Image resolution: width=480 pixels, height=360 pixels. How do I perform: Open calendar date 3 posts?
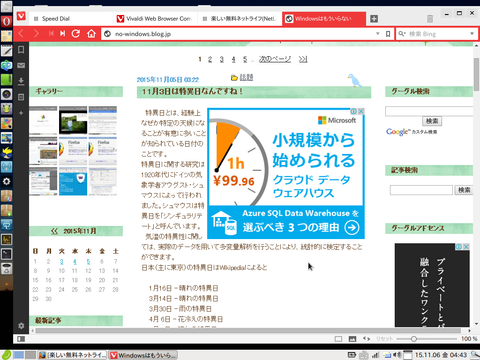(x=62, y=262)
